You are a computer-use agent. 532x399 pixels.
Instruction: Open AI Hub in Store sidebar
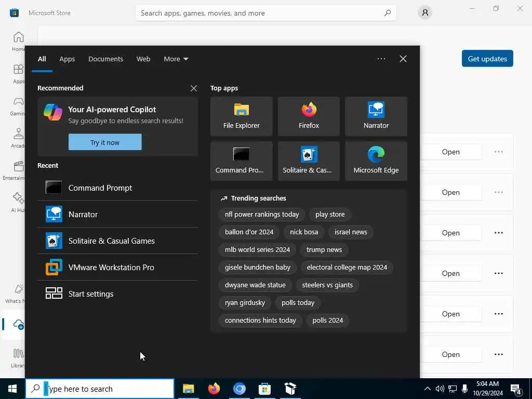tap(18, 203)
